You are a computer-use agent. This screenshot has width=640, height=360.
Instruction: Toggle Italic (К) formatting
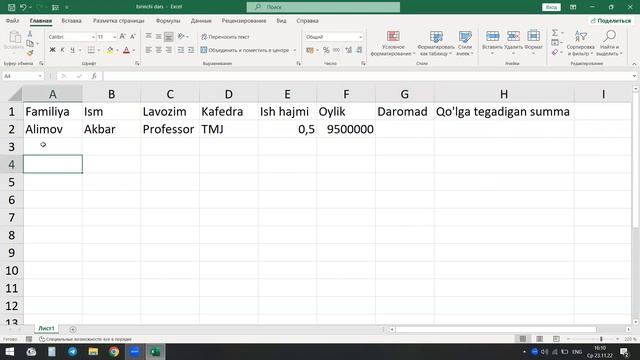(62, 50)
